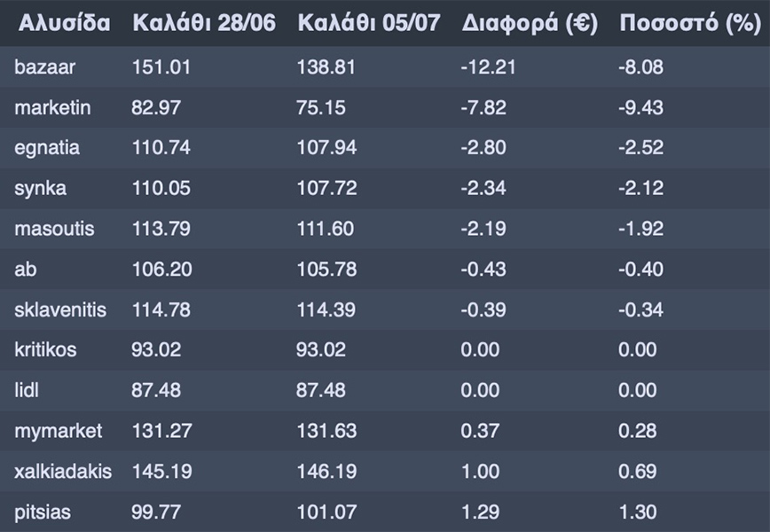The image size is (770, 532).
Task: Click the Καλάθι 05/07 column header
Action: [x=368, y=24]
